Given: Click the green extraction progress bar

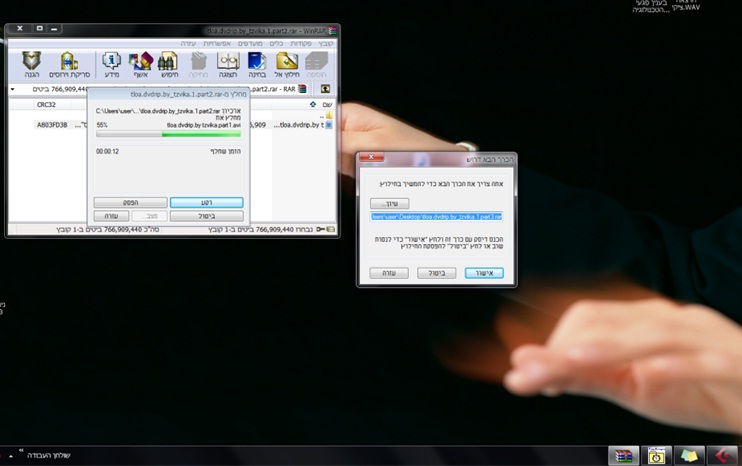Looking at the screenshot, I should pos(168,134).
